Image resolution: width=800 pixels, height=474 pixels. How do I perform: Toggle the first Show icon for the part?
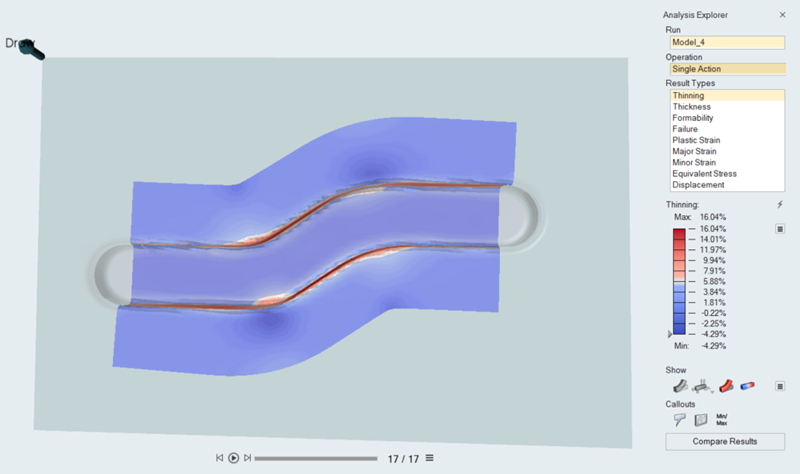(680, 385)
